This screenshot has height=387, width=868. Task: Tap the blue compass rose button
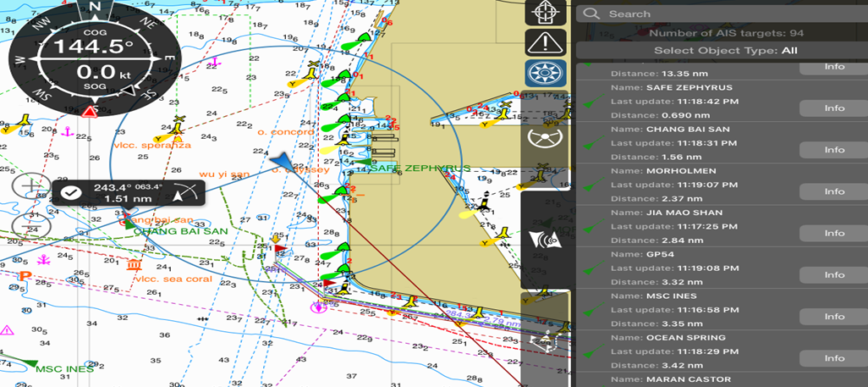coord(546,73)
